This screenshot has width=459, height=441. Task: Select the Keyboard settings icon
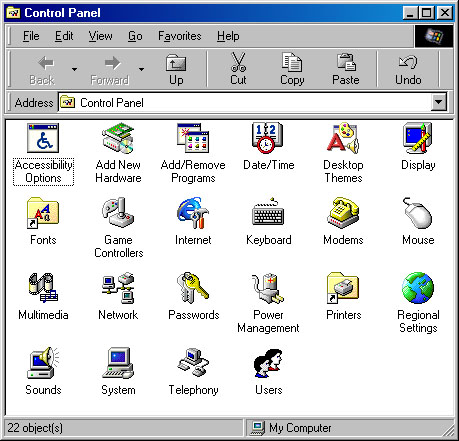coord(268,213)
